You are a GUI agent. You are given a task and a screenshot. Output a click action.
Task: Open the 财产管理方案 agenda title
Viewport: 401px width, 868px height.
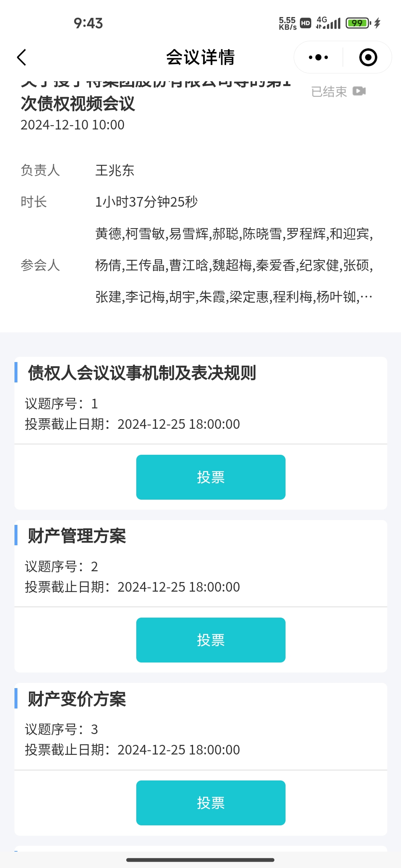coord(77,536)
